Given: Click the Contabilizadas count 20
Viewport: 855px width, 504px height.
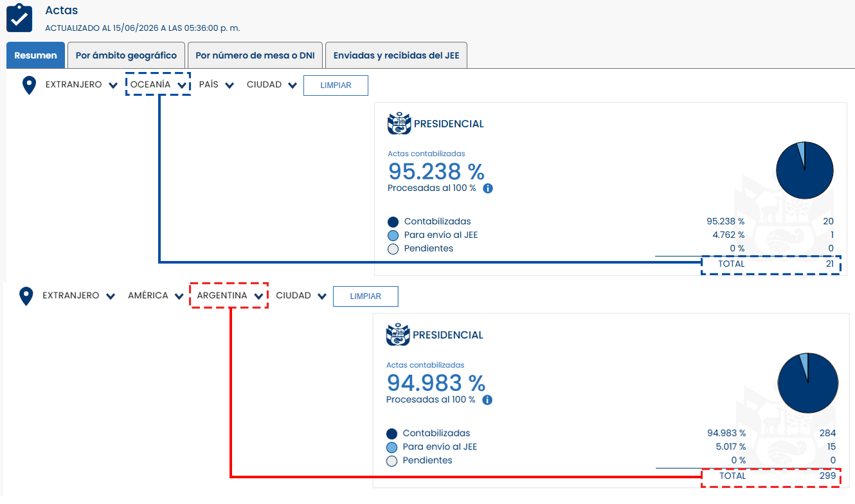Looking at the screenshot, I should [x=829, y=221].
